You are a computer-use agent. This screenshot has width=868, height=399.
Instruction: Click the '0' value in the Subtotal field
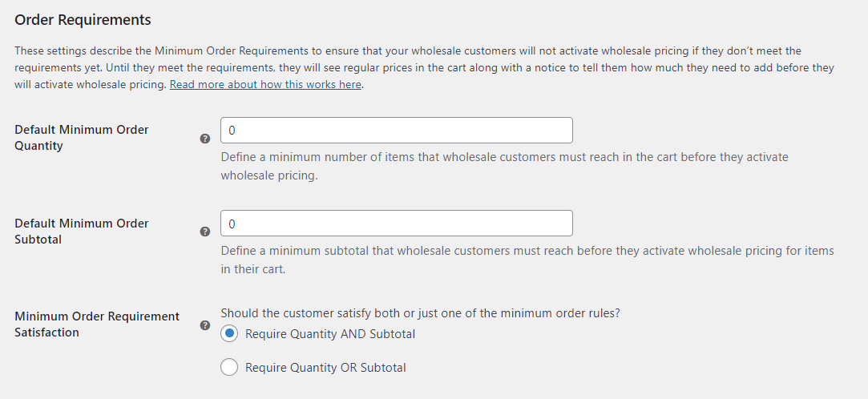(232, 224)
